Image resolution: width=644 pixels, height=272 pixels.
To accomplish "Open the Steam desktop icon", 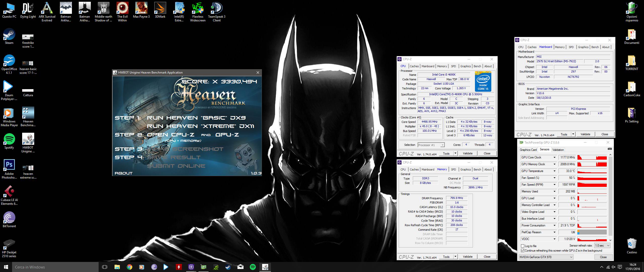I will coord(9,37).
